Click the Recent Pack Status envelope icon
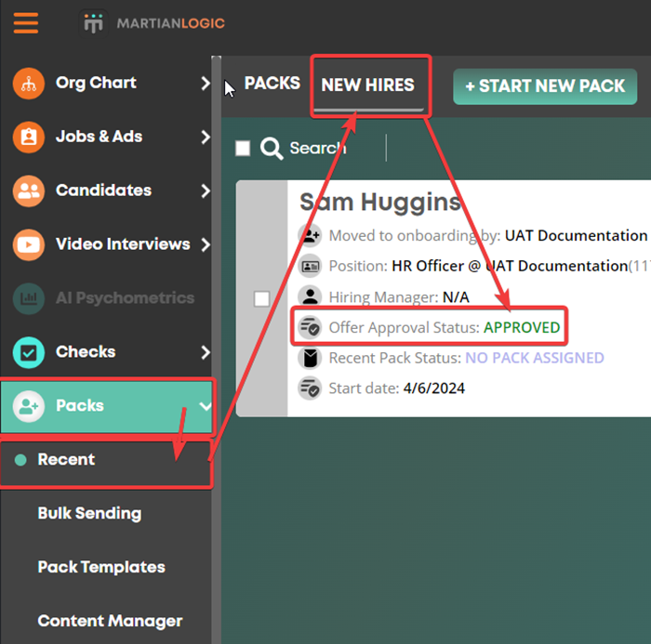The width and height of the screenshot is (651, 644). pyautogui.click(x=310, y=358)
